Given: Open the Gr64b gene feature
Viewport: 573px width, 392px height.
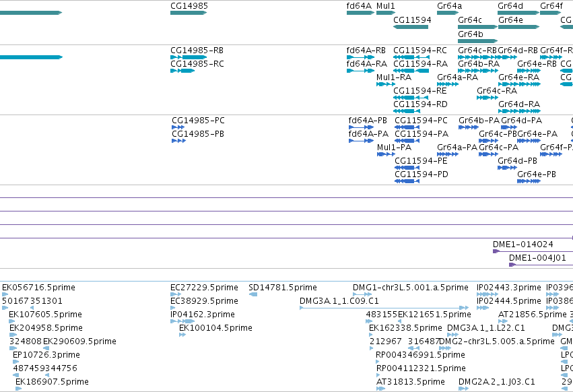Looking at the screenshot, I should click(x=477, y=40).
